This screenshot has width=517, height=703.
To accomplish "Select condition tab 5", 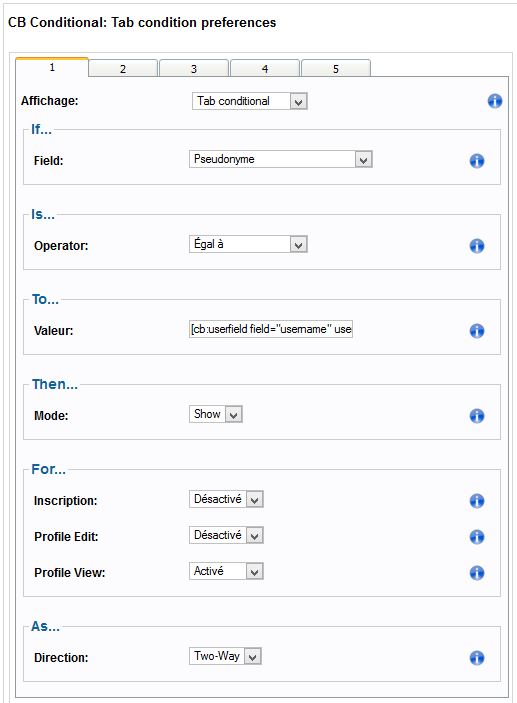I will tap(336, 69).
